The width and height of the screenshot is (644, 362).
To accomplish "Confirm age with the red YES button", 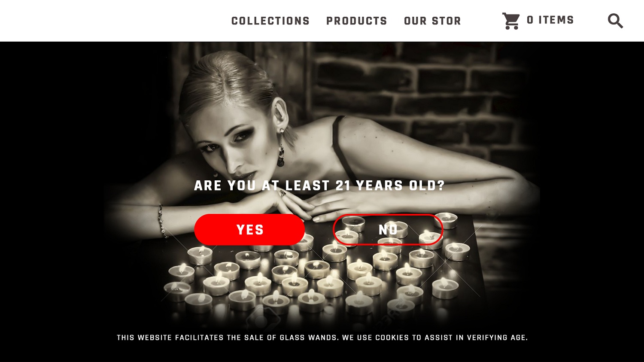I will (x=249, y=230).
